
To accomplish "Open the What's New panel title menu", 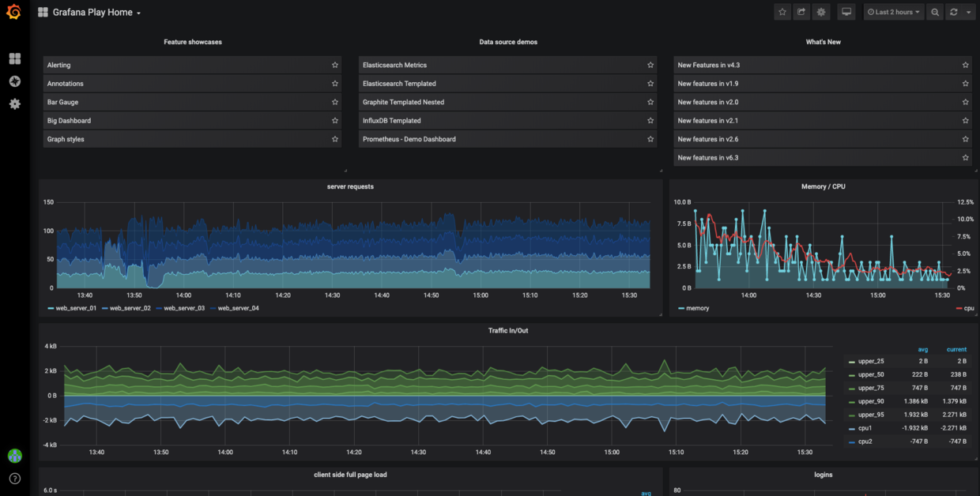I will 824,42.
